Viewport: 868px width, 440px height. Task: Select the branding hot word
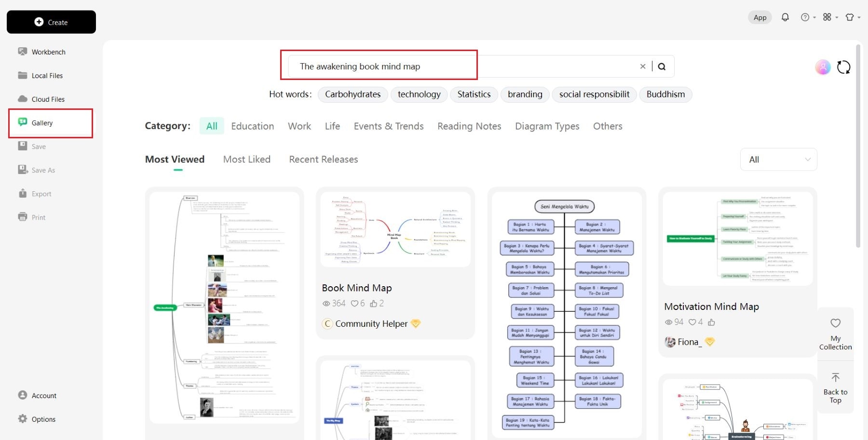point(525,94)
